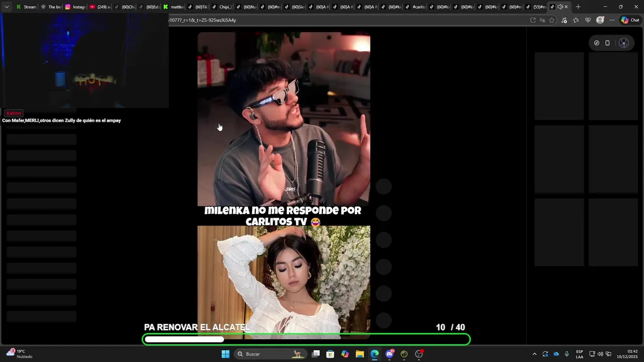This screenshot has height=362, width=644.
Task: Open the #carlitc TikTok tab
Action: tap(416, 7)
